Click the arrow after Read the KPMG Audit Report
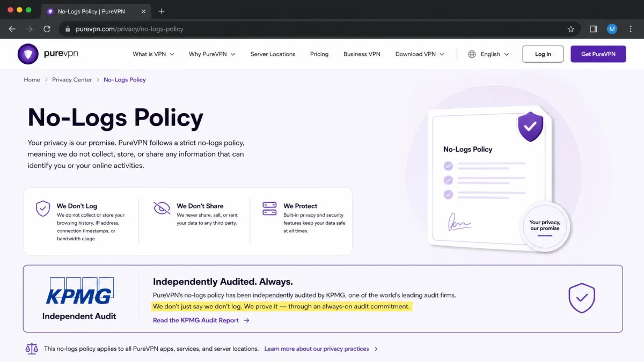The width and height of the screenshot is (644, 362). pyautogui.click(x=246, y=320)
